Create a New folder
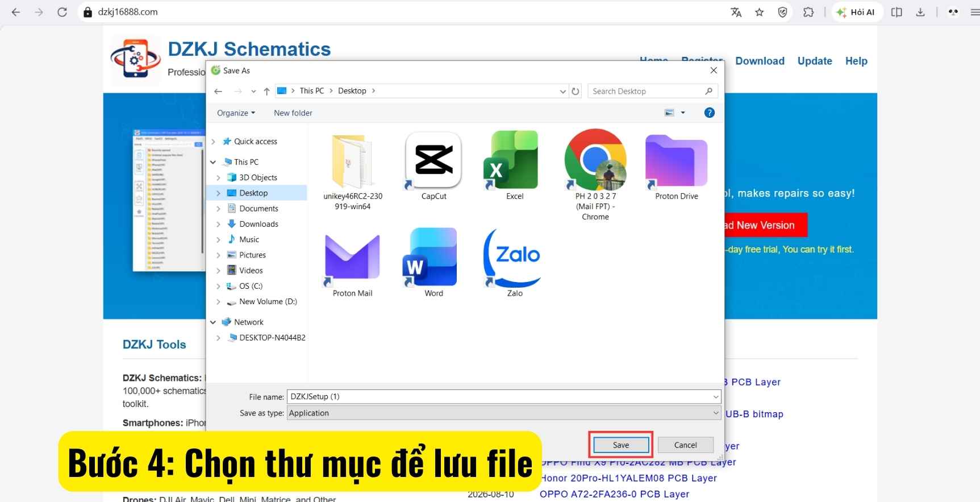980x502 pixels. coord(293,113)
